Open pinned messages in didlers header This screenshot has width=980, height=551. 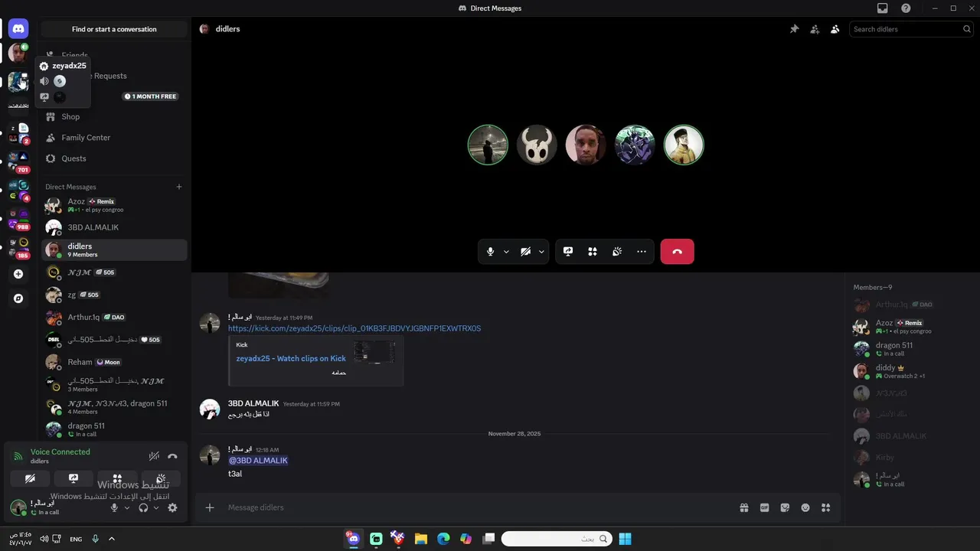tap(794, 29)
